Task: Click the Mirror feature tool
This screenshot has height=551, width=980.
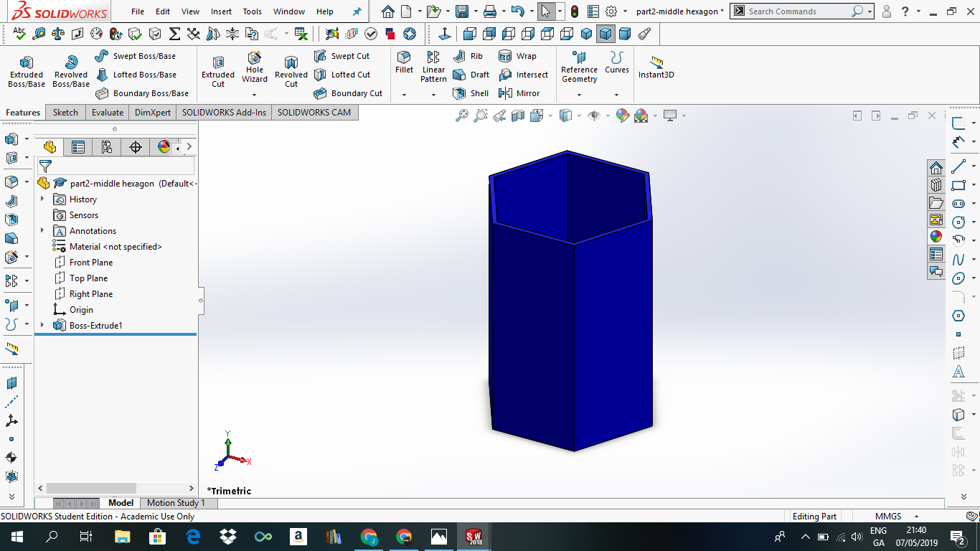Action: coord(519,93)
